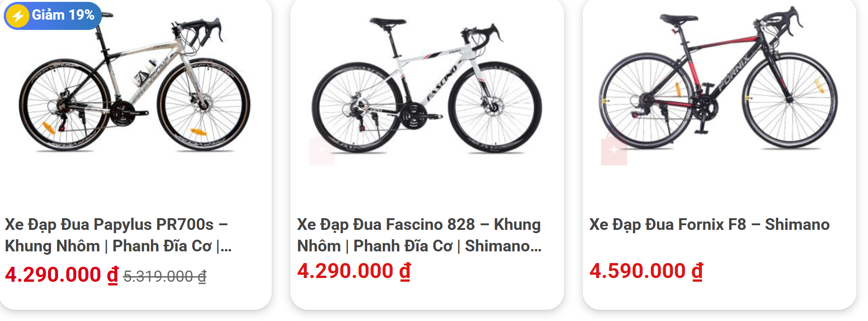The width and height of the screenshot is (868, 321).
Task: Click the lightning bolt flash-sale icon
Action: click(x=18, y=16)
